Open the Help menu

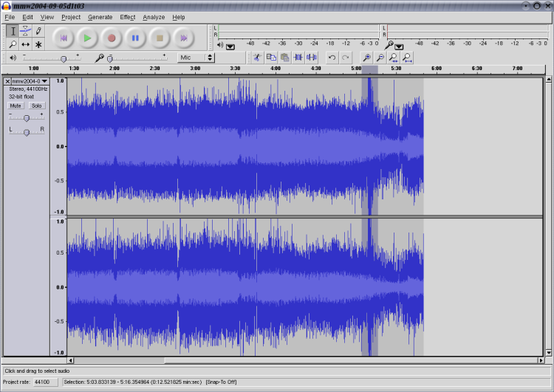[x=179, y=17]
